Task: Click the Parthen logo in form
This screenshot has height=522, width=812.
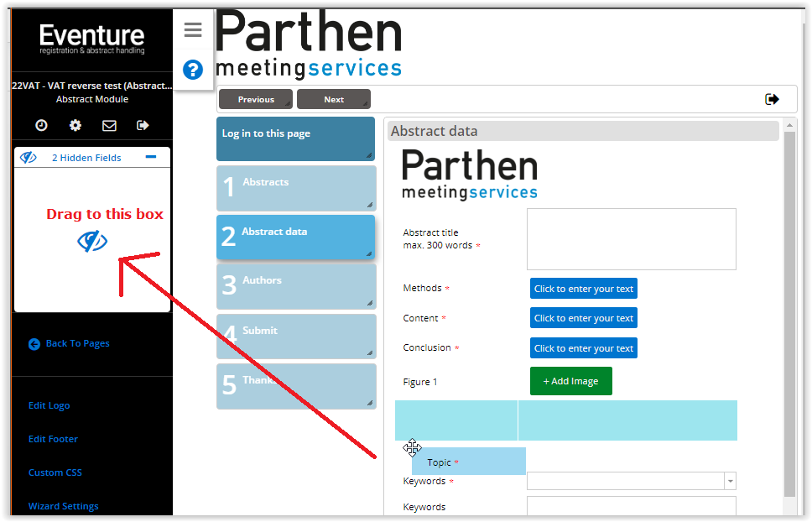Action: pyautogui.click(x=470, y=175)
